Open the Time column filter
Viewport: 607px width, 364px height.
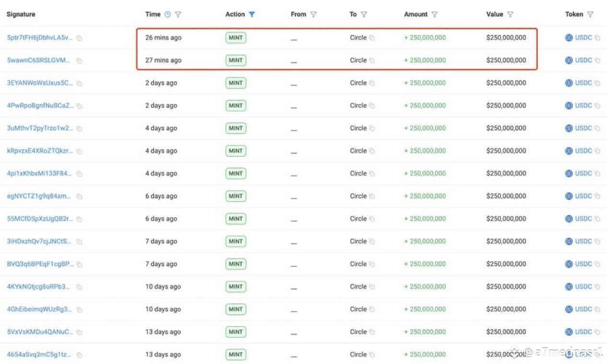178,14
